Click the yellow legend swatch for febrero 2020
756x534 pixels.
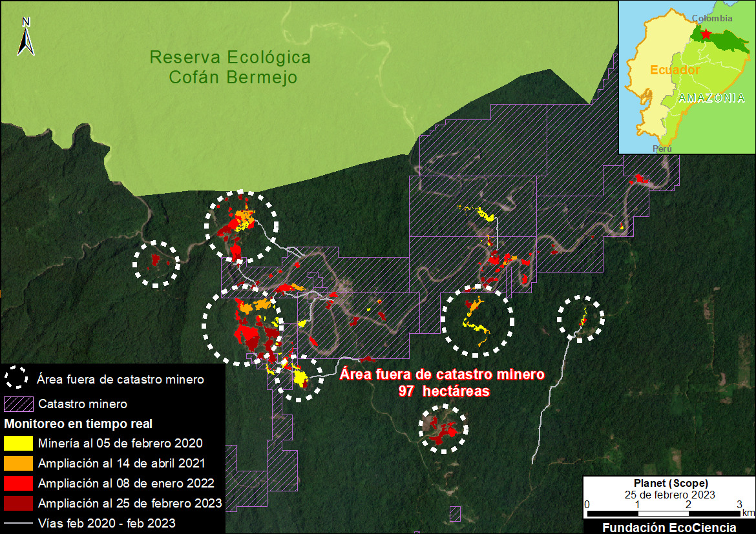(x=18, y=444)
